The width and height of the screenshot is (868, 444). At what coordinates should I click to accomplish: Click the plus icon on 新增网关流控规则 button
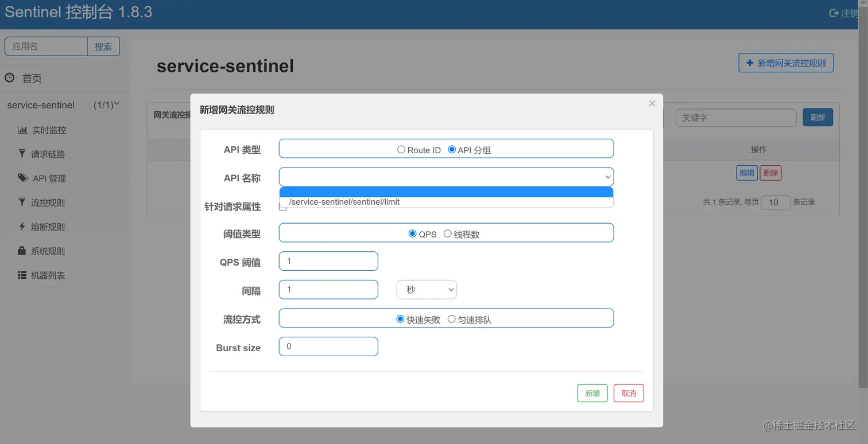coord(750,63)
